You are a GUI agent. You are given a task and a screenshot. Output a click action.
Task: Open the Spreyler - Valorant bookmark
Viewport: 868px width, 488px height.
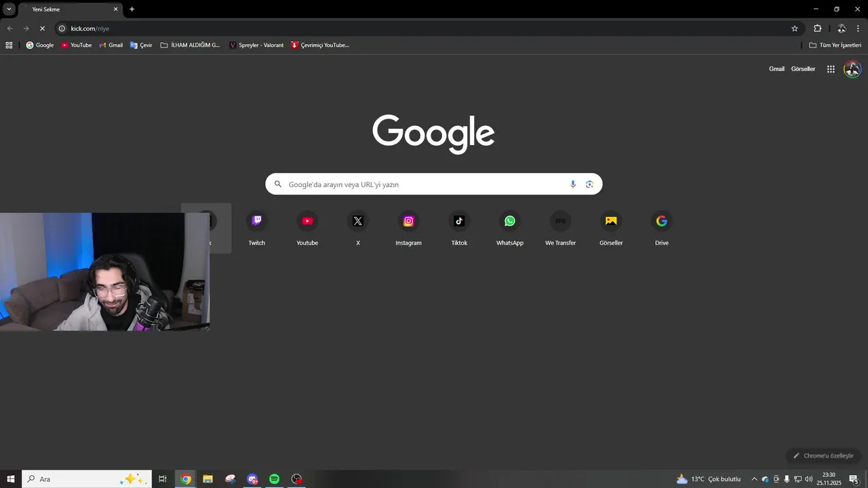pyautogui.click(x=256, y=45)
